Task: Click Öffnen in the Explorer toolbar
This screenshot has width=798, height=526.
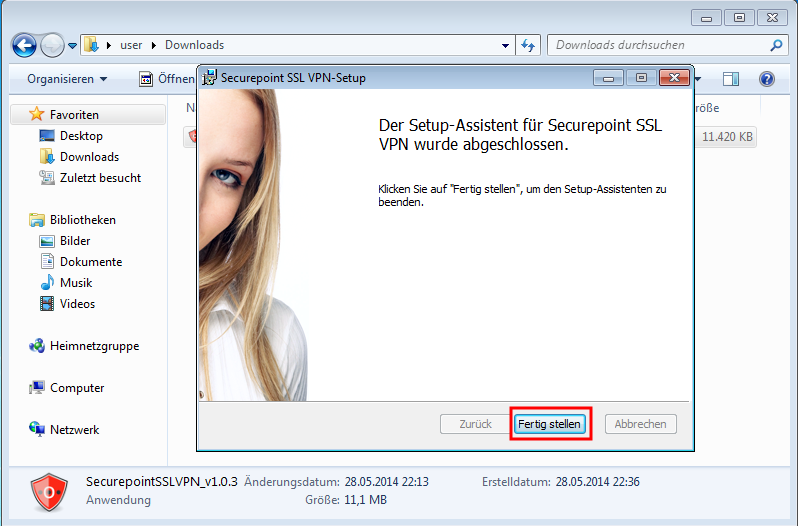Action: 167,79
